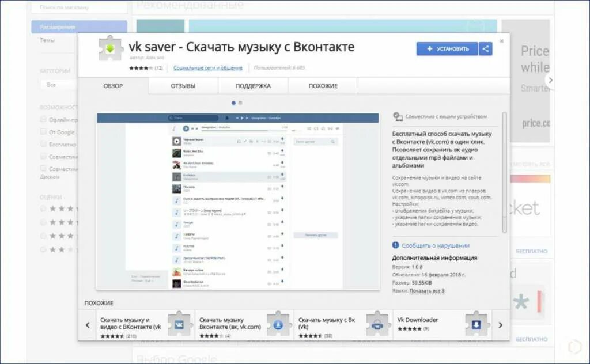Show all 3 languages link
This screenshot has width=590, height=364.
(x=427, y=291)
